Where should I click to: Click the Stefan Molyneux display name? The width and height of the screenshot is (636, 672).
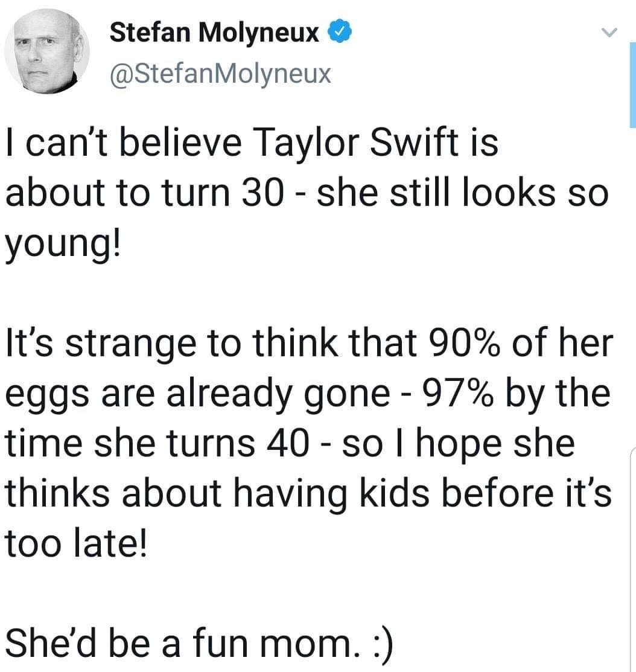(214, 33)
